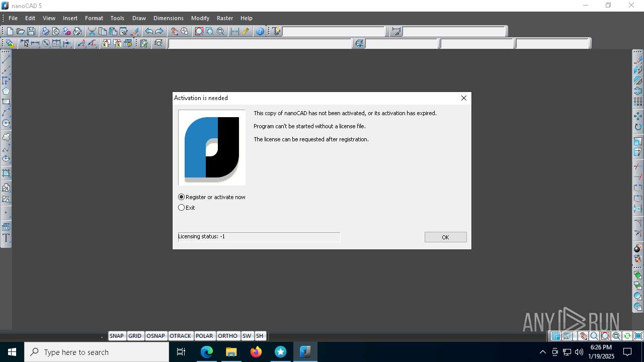Select the Hatch tool in left toolbar

click(6, 173)
